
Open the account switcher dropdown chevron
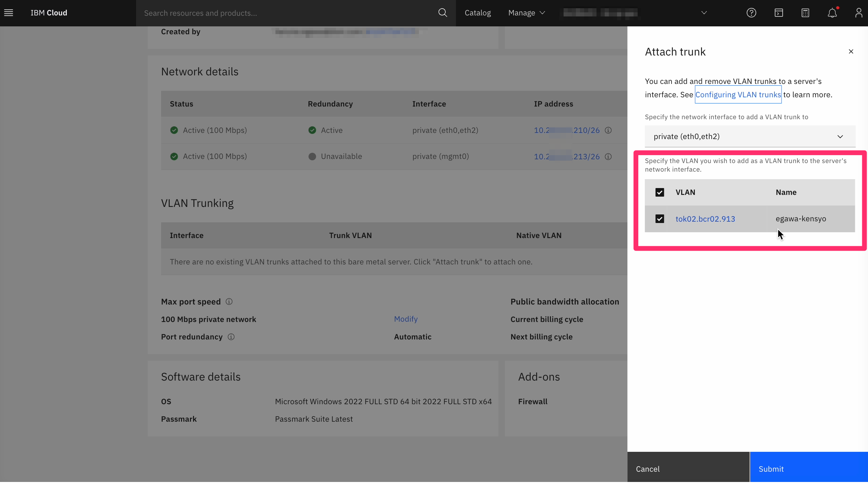coord(704,13)
